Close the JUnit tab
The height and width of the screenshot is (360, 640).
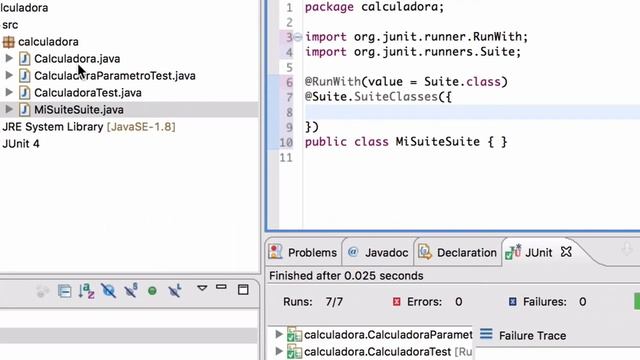click(566, 252)
